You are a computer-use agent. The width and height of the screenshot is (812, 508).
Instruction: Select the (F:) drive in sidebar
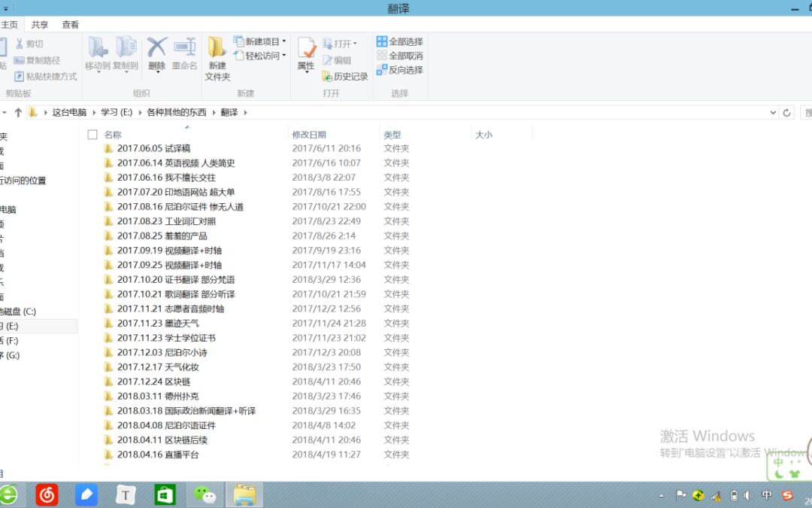coord(9,341)
